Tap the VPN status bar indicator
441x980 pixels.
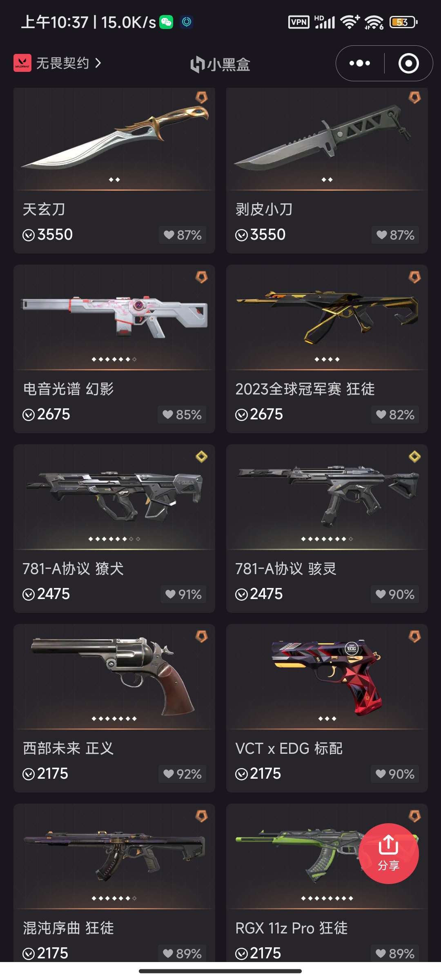298,22
